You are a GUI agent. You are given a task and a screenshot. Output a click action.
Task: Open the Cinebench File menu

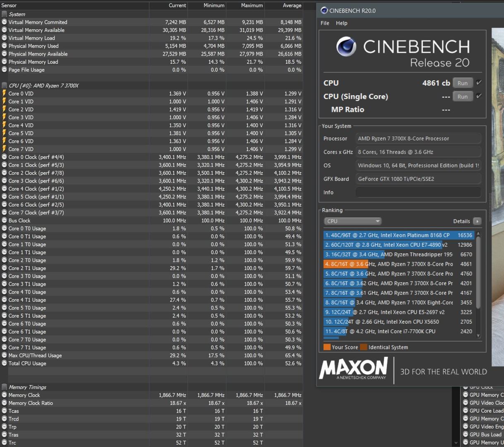325,23
